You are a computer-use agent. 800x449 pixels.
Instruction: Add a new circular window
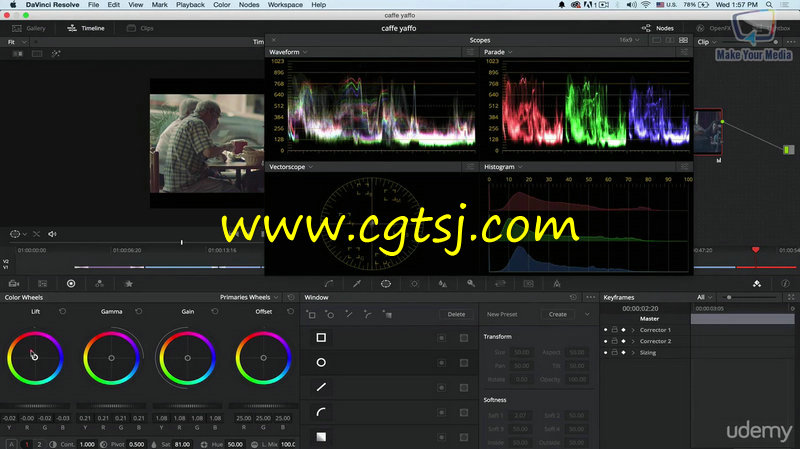pyautogui.click(x=330, y=315)
